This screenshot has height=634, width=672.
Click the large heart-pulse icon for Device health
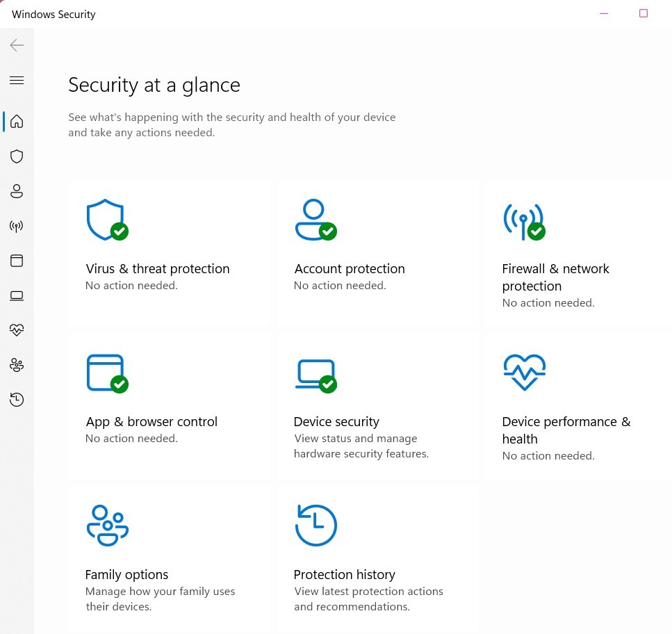525,372
